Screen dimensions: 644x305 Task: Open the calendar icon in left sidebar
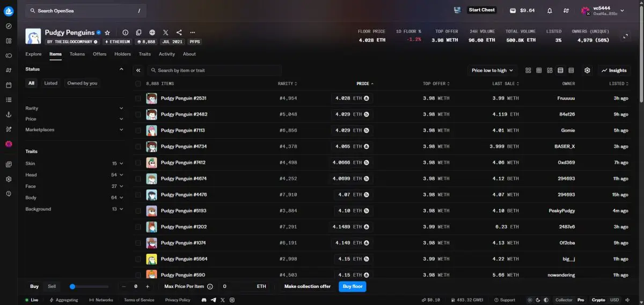pos(9,85)
